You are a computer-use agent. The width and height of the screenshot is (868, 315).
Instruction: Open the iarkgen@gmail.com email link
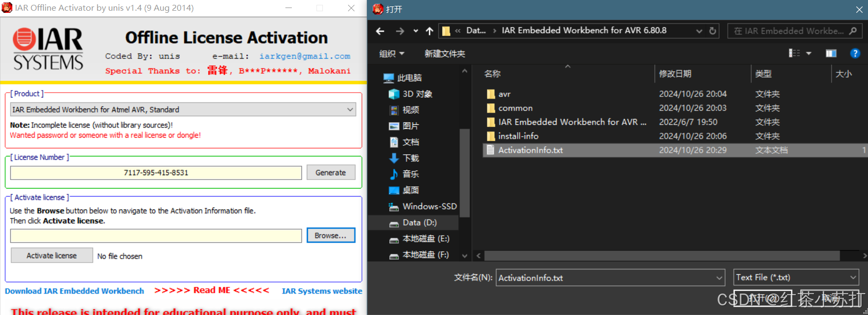click(305, 56)
